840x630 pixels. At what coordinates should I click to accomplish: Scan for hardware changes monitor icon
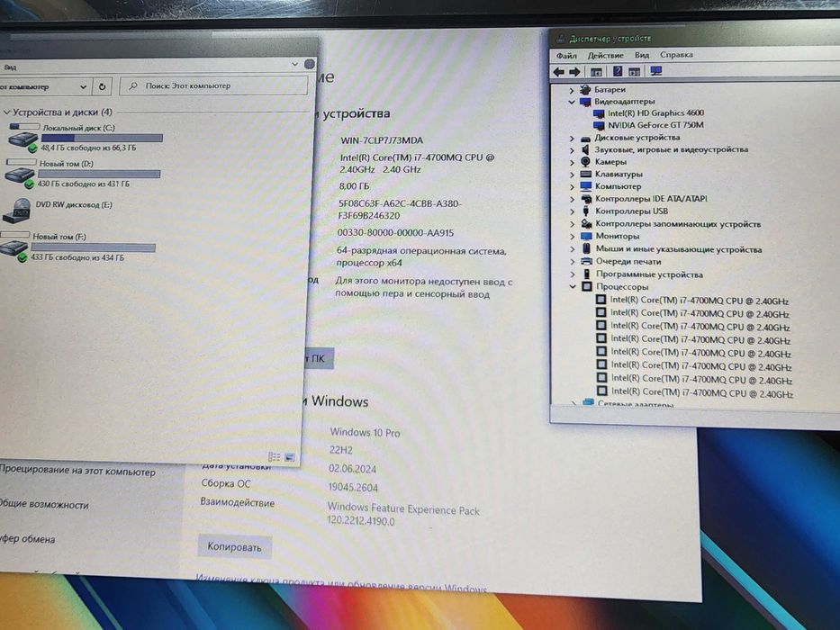[x=655, y=71]
